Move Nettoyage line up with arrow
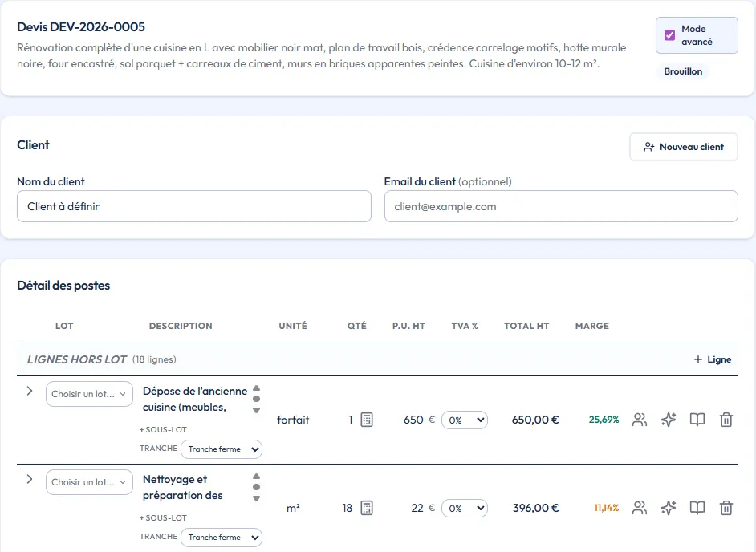756x552 pixels. [257, 477]
